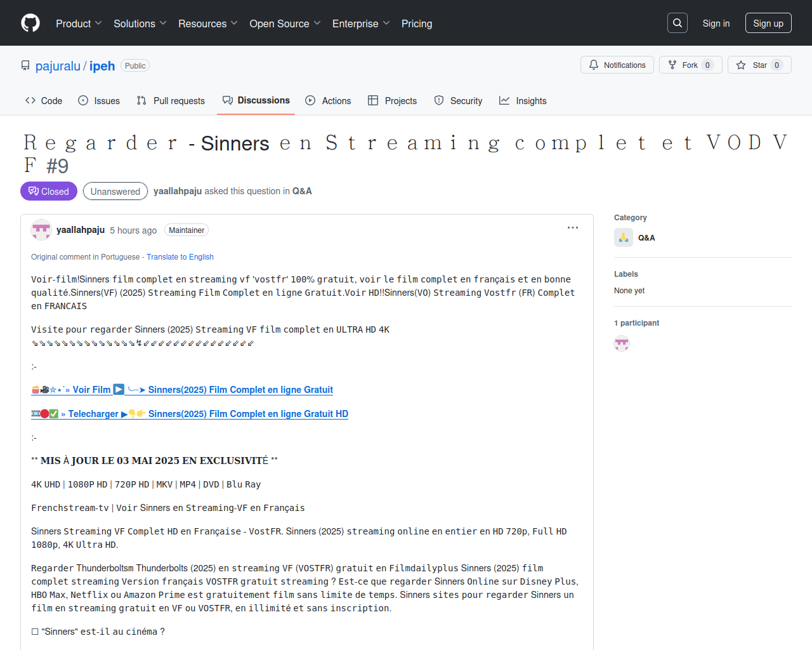Viewport: 812px width, 650px height.
Task: Click the Star icon
Action: [x=741, y=65]
